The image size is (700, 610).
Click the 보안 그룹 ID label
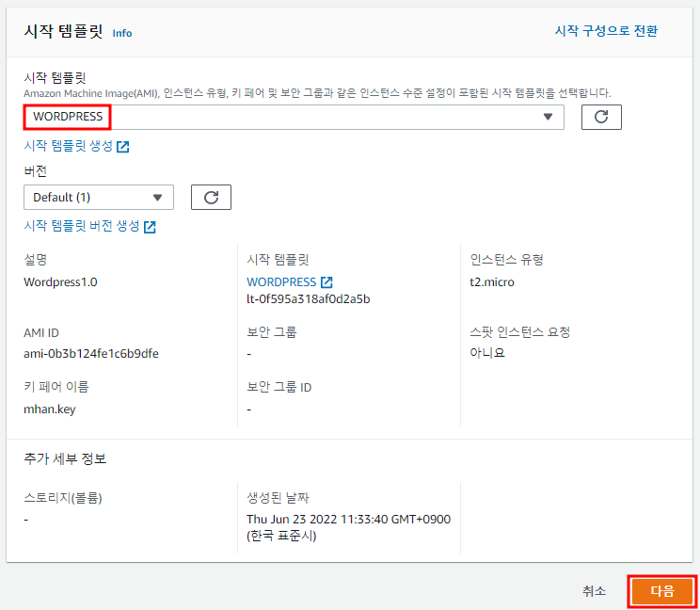click(279, 387)
